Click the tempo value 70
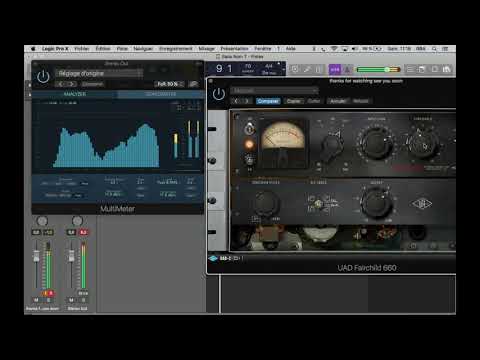Viewport: 480px width, 360px height. click(248, 67)
